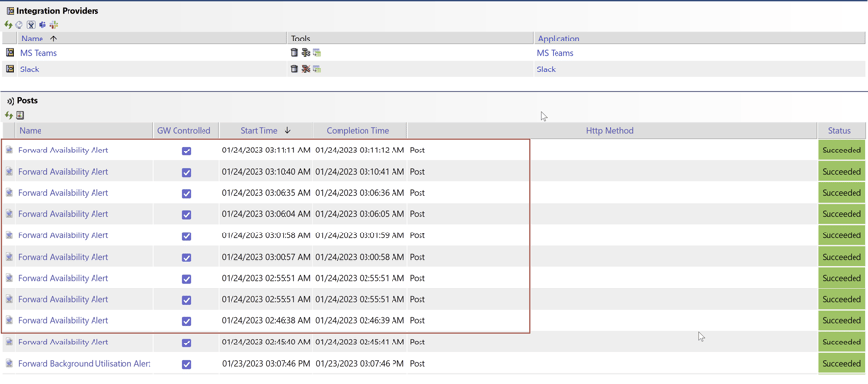Click the provider icon left of MS Teams row
This screenshot has width=868, height=384.
pos(10,53)
